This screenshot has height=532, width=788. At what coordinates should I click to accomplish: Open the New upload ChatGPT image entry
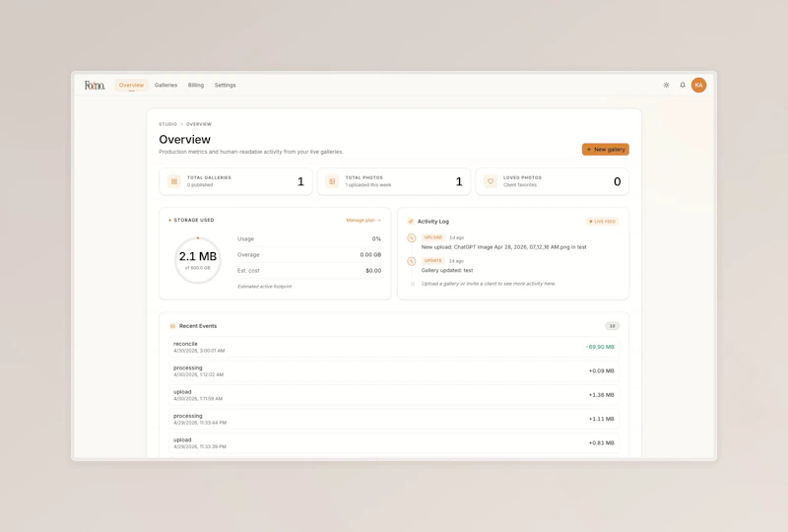[x=503, y=247]
